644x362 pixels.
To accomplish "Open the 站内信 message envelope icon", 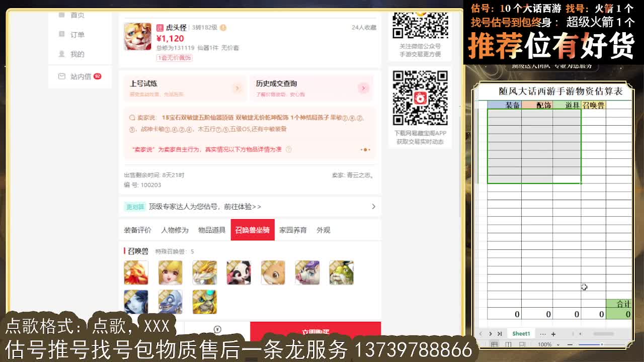I will point(61,76).
